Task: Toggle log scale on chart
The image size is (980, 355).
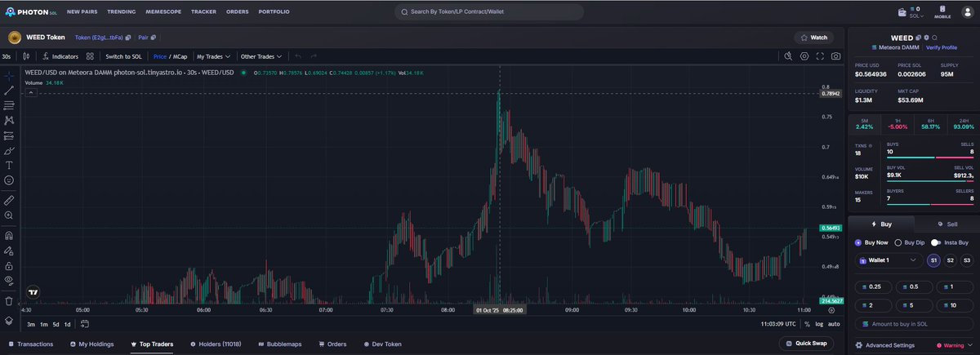Action: tap(819, 324)
